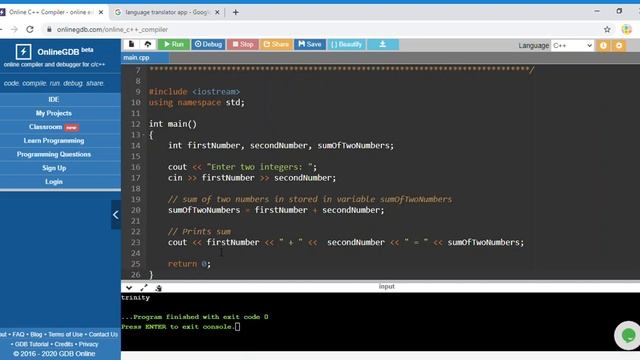640x360 pixels.
Task: Bookmark page with star icon
Action: coord(607,29)
